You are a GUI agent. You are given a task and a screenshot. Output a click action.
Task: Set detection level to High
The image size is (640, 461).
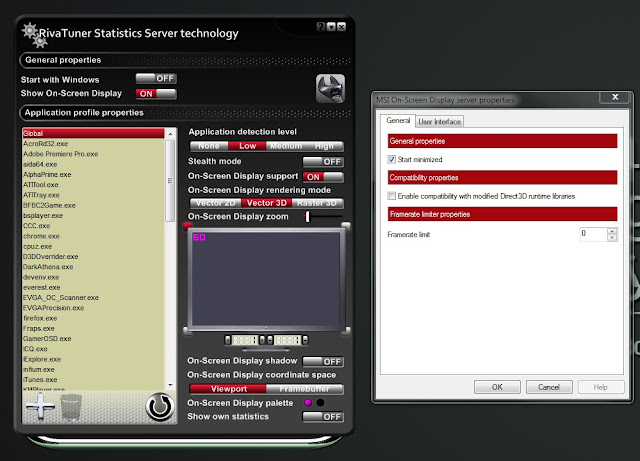[x=324, y=146]
